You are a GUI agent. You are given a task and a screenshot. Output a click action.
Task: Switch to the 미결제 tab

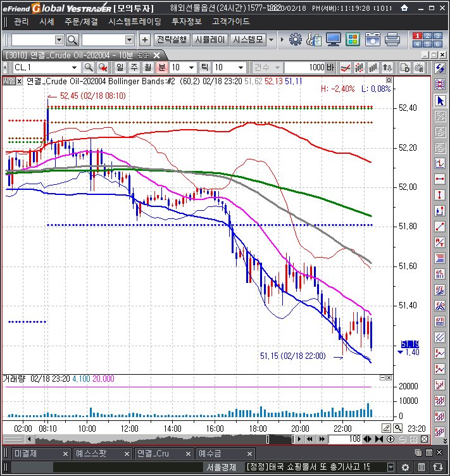(x=25, y=453)
